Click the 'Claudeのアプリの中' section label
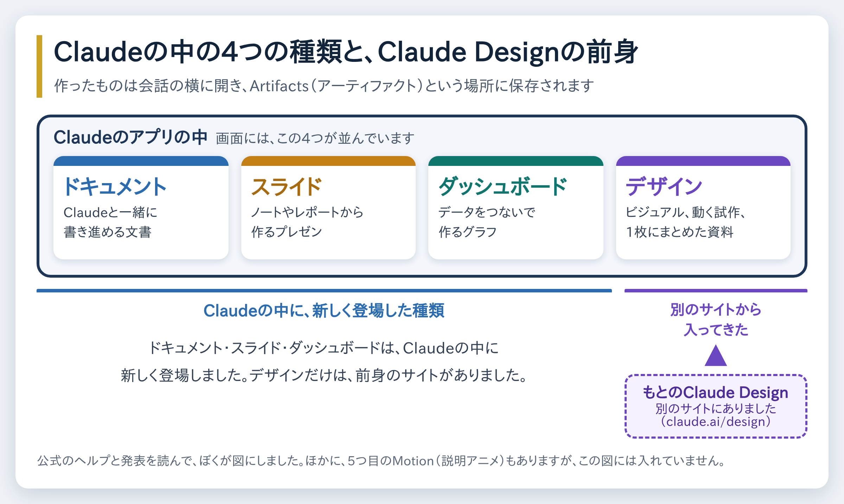Image resolution: width=844 pixels, height=504 pixels. click(130, 137)
